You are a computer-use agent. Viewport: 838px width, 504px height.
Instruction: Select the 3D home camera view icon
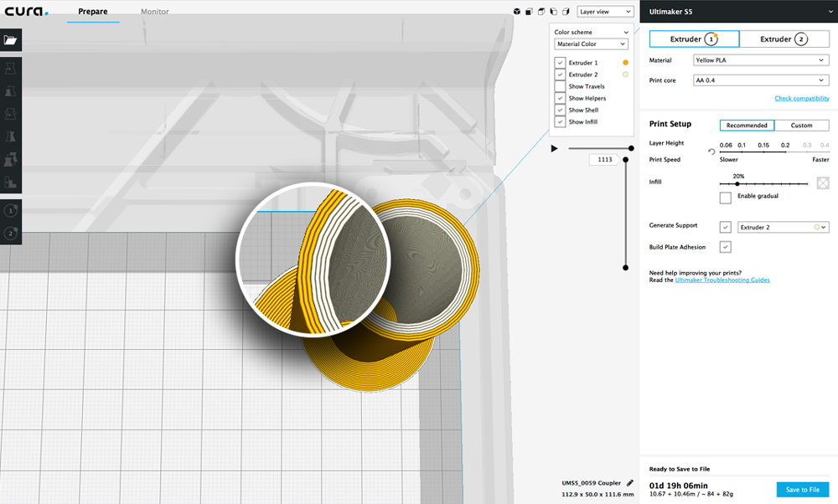click(517, 12)
